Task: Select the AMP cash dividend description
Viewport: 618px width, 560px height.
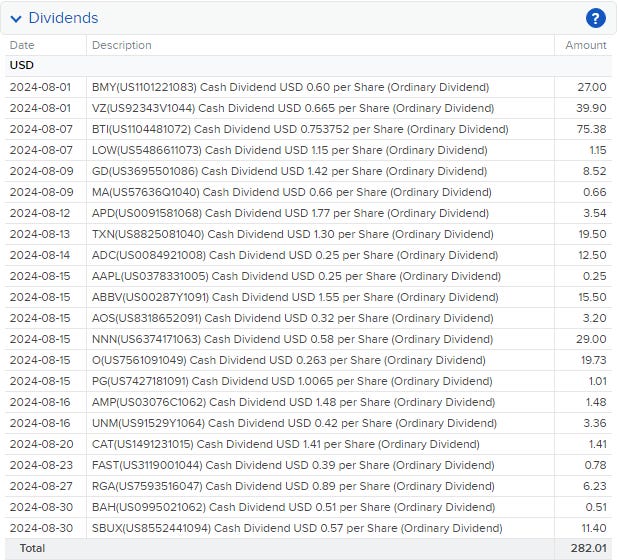Action: 294,402
